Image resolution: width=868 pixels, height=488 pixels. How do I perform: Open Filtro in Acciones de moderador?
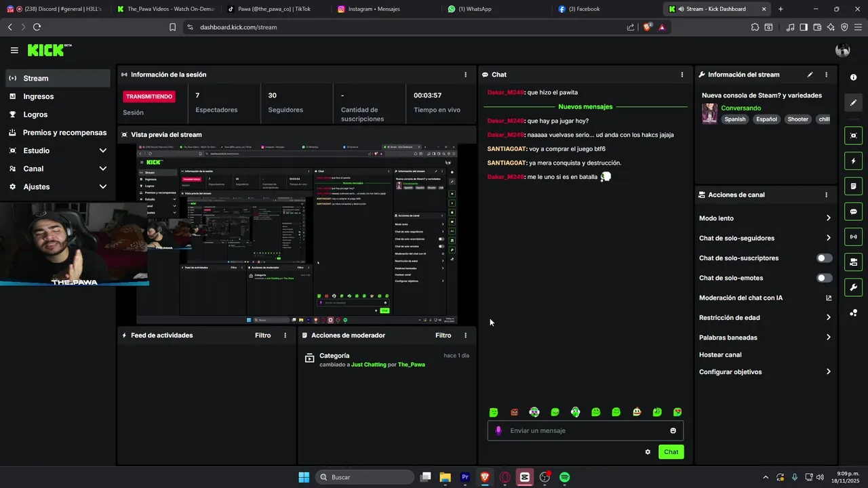tap(443, 335)
